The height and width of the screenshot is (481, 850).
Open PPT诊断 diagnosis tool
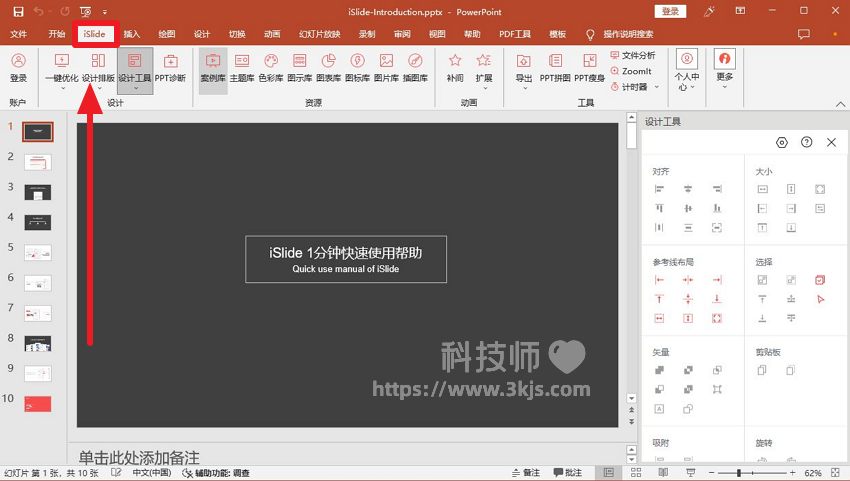pyautogui.click(x=170, y=68)
